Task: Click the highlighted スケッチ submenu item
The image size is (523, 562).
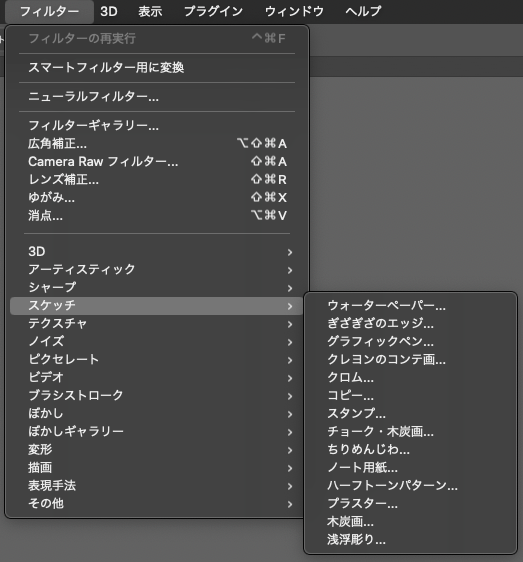Action: click(x=157, y=306)
